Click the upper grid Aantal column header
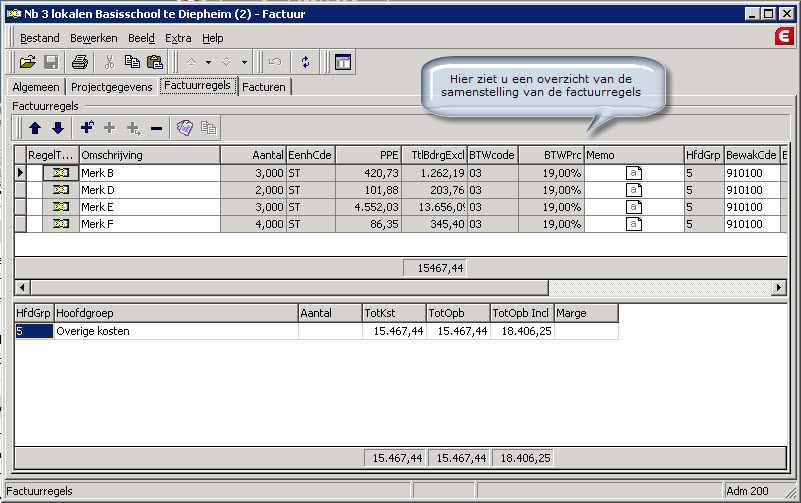Image resolution: width=801 pixels, height=503 pixels. (x=253, y=155)
